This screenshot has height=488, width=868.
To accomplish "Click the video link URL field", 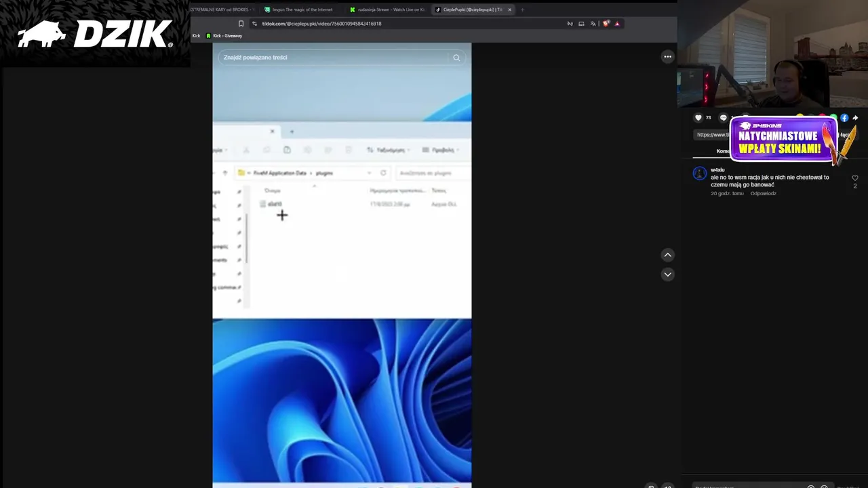I will point(712,135).
